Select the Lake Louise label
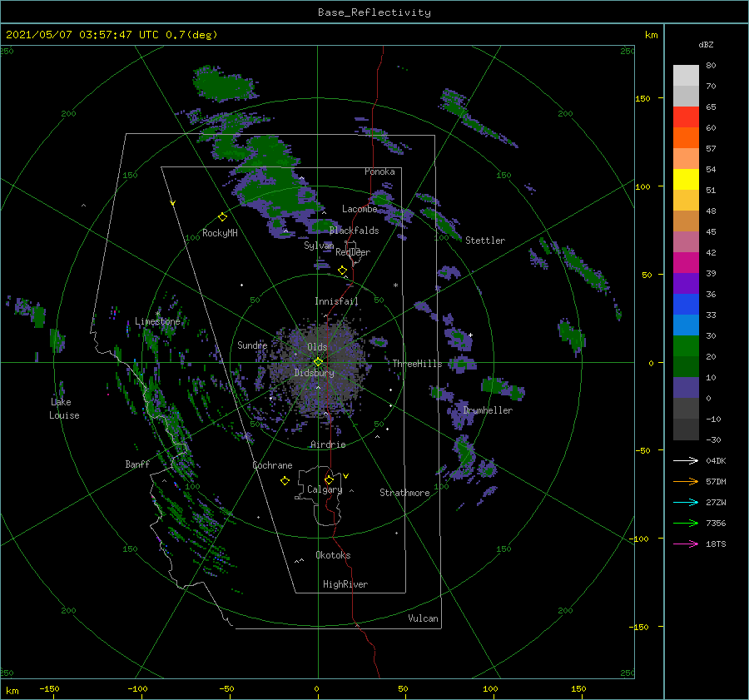Viewport: 749px width, 700px height. click(64, 409)
